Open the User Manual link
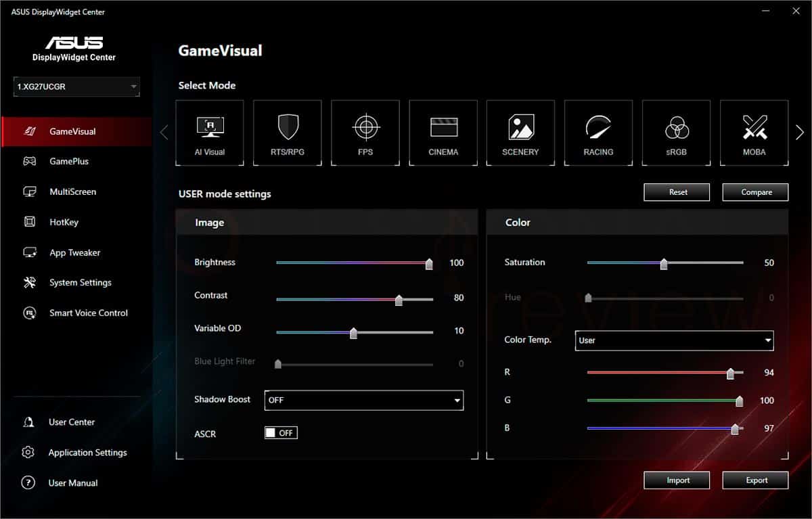812x519 pixels. (73, 483)
